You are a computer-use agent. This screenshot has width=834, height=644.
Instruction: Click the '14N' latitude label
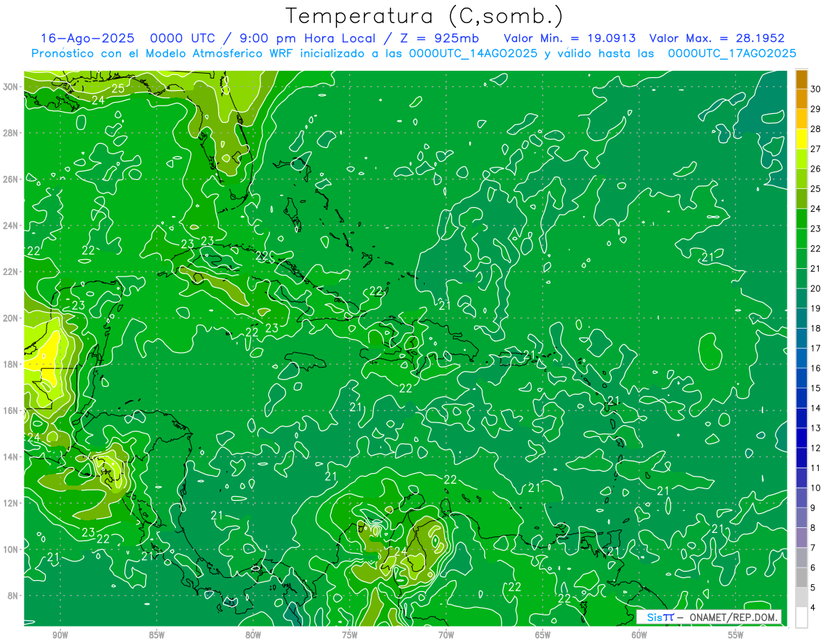(12, 456)
